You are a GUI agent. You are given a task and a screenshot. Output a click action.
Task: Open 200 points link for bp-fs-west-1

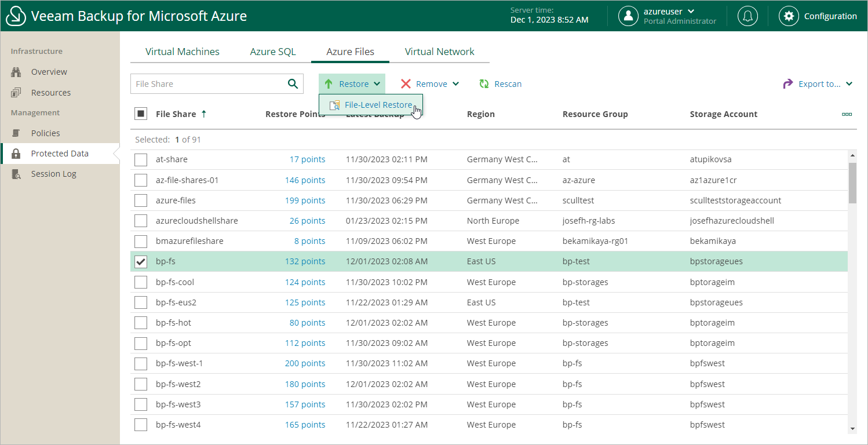305,363
